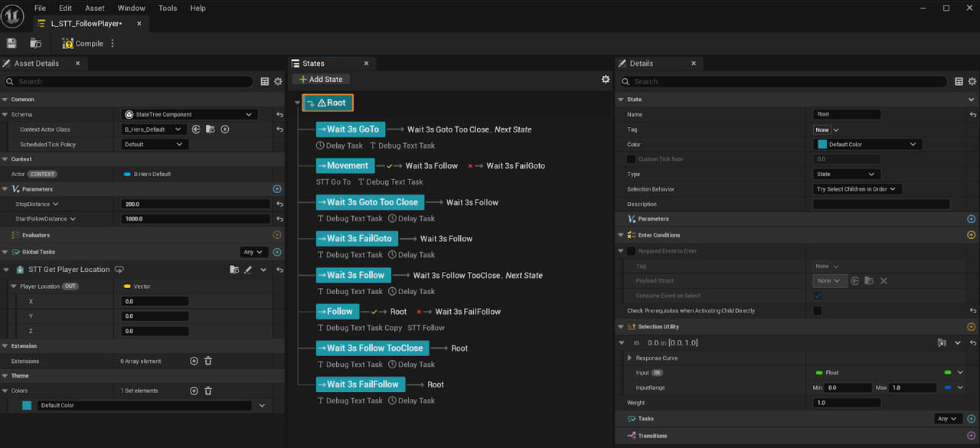Select the Follow state
Viewport: 980px width, 448px height.
click(x=338, y=312)
